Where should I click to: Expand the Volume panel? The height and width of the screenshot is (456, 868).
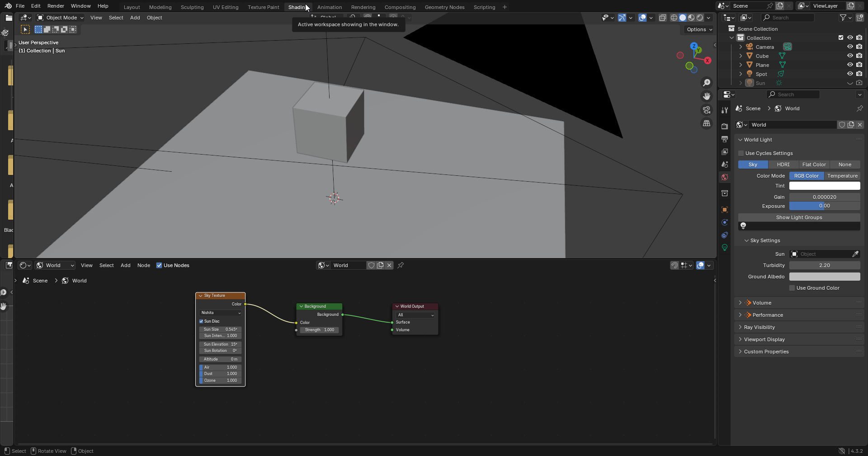click(762, 303)
